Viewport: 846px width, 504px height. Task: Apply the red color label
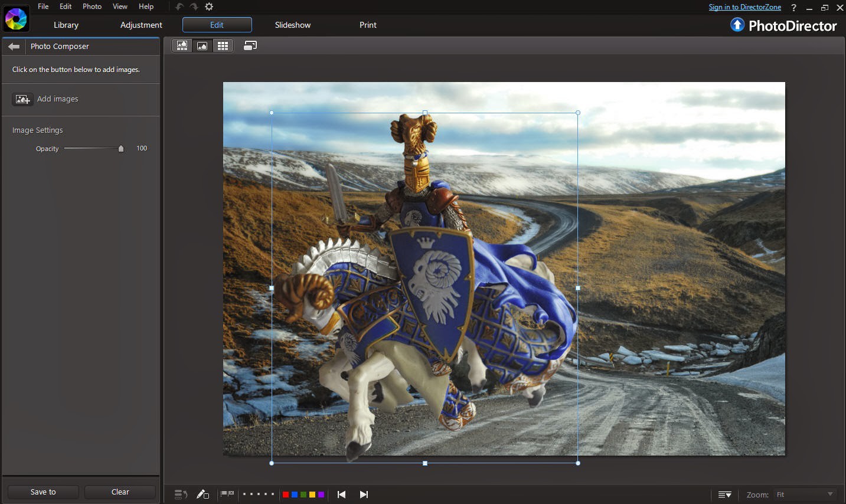pos(286,495)
